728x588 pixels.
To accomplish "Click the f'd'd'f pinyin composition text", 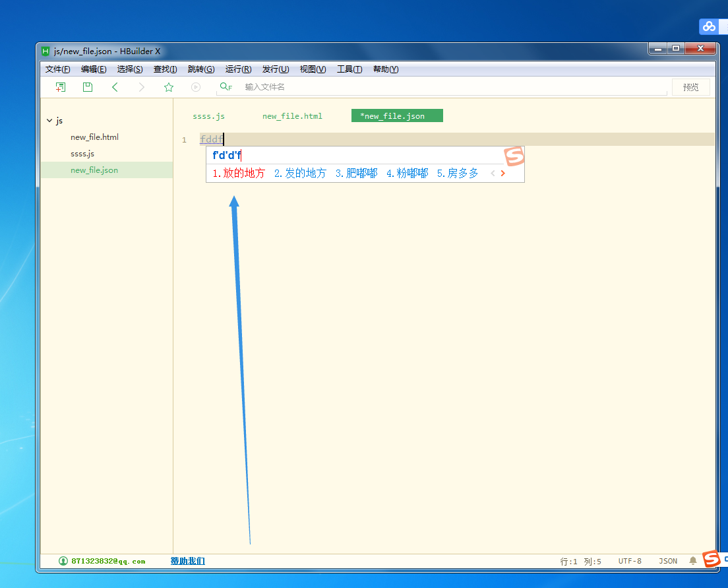I will [227, 155].
